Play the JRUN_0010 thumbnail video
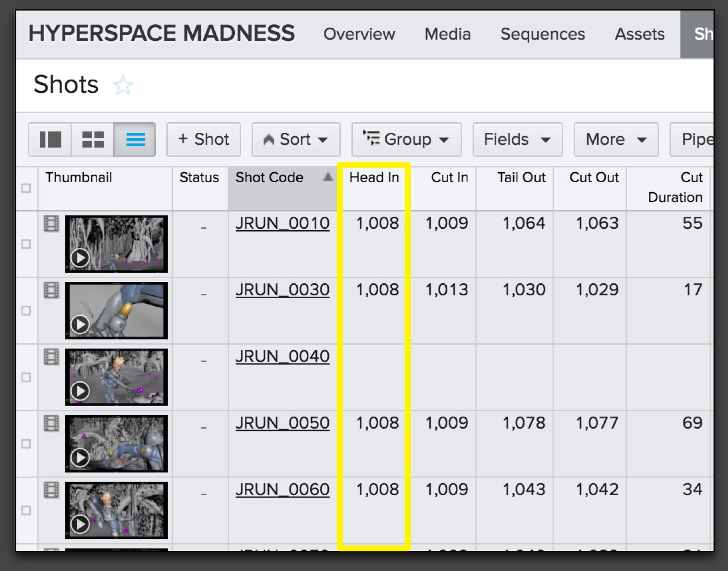 point(80,258)
